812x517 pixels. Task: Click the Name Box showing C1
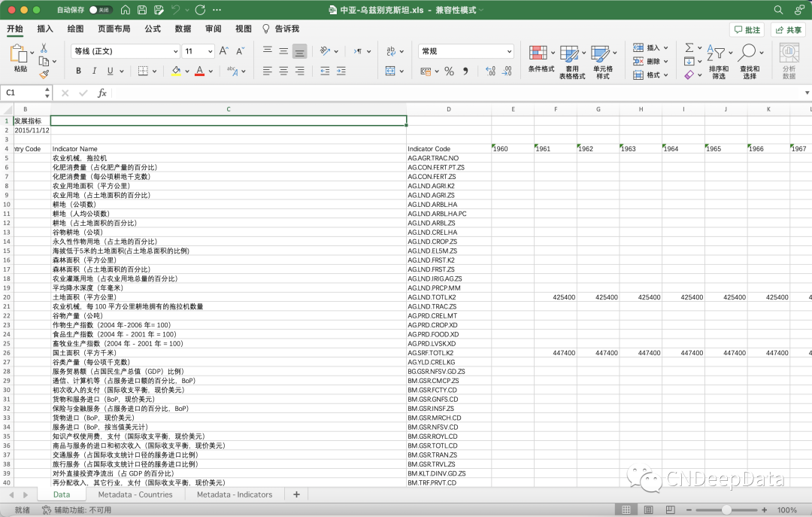[22, 93]
